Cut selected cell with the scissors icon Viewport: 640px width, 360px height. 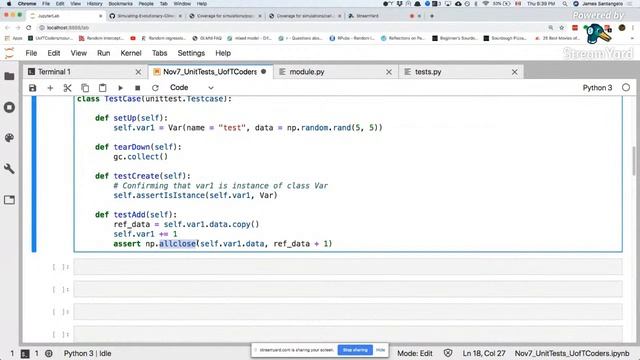point(67,88)
